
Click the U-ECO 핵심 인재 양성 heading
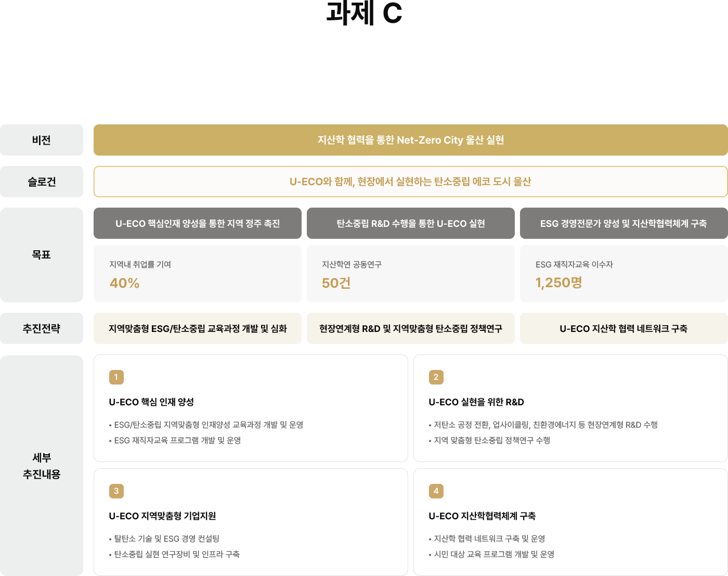pos(151,402)
